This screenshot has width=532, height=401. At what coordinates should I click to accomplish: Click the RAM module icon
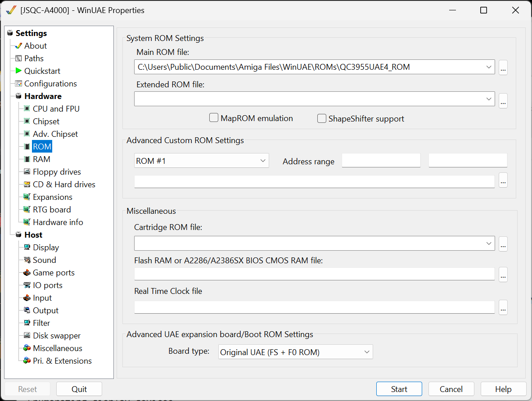[x=27, y=159]
